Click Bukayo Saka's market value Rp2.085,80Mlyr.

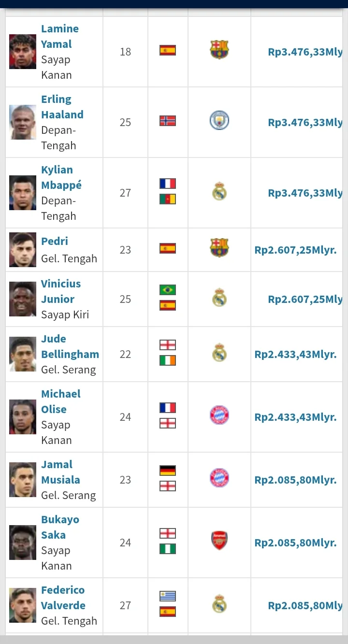[295, 543]
